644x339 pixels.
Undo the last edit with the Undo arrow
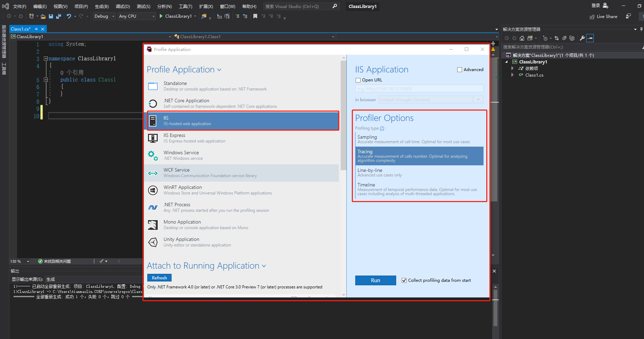69,16
